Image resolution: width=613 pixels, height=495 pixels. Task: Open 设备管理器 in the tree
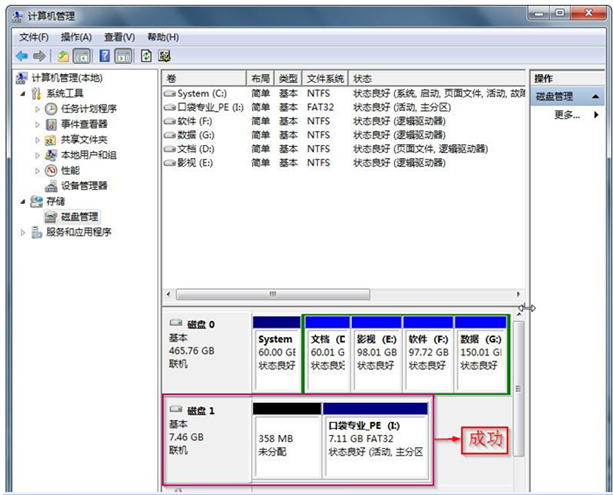(x=84, y=186)
